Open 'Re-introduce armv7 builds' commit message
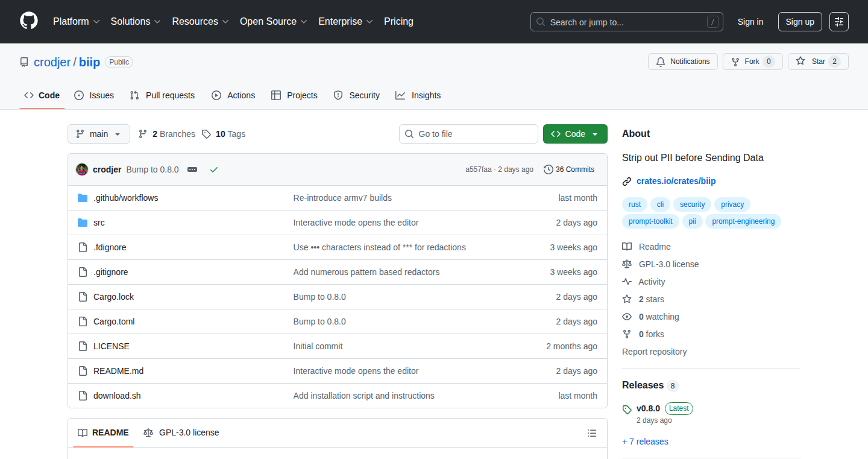Image resolution: width=868 pixels, height=459 pixels. 342,198
